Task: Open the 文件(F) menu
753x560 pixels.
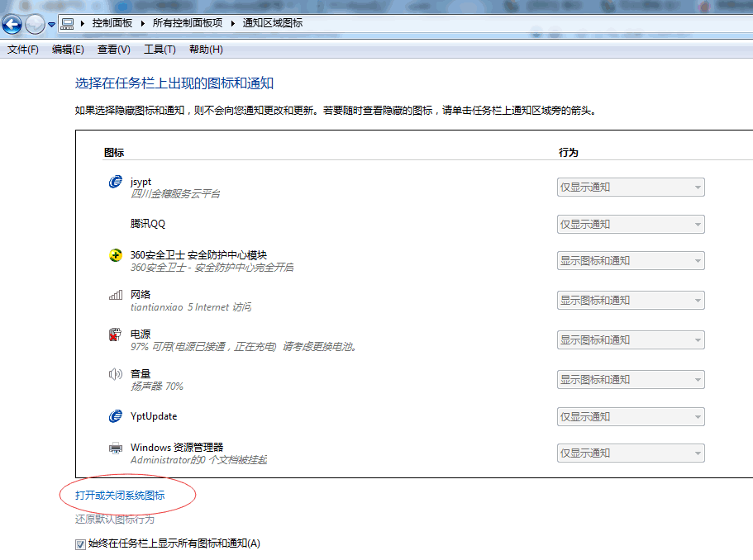Action: coord(22,50)
